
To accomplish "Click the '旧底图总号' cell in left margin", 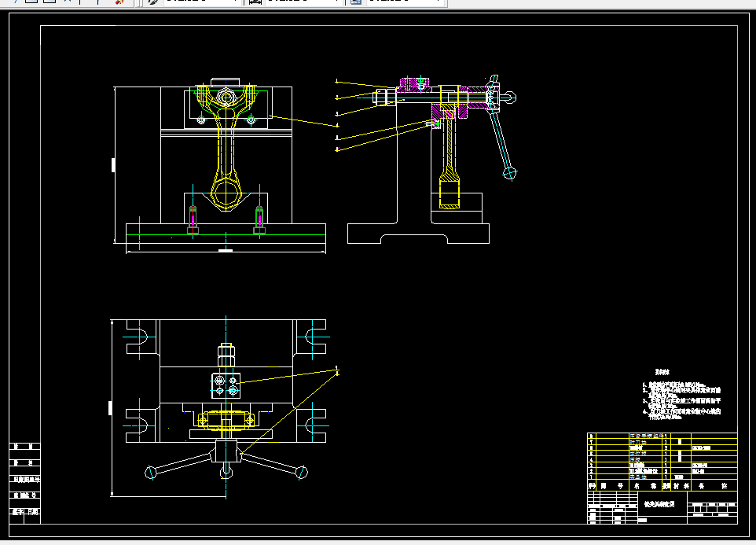I will click(x=26, y=480).
